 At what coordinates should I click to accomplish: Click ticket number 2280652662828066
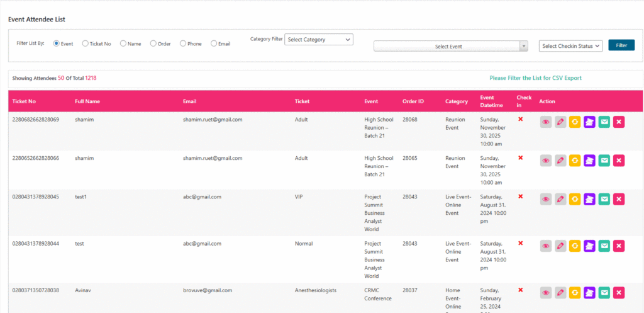point(36,158)
